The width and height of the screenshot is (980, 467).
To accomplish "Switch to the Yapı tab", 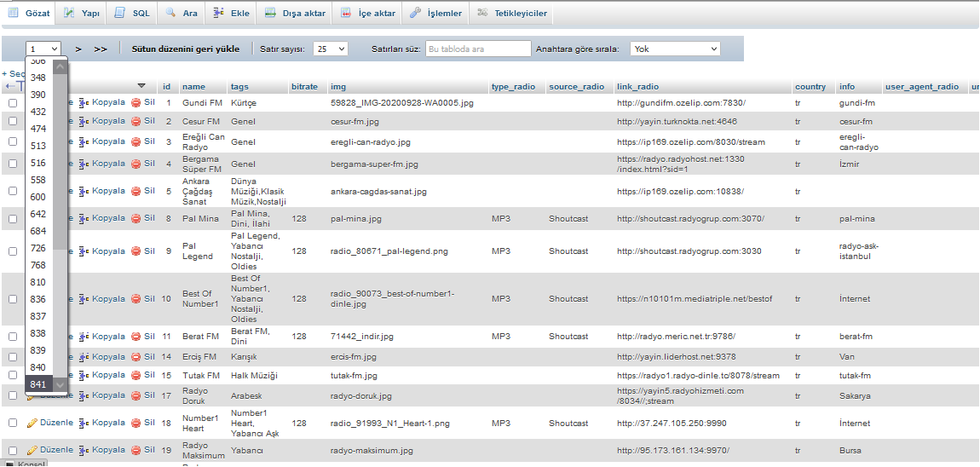I will pos(81,14).
